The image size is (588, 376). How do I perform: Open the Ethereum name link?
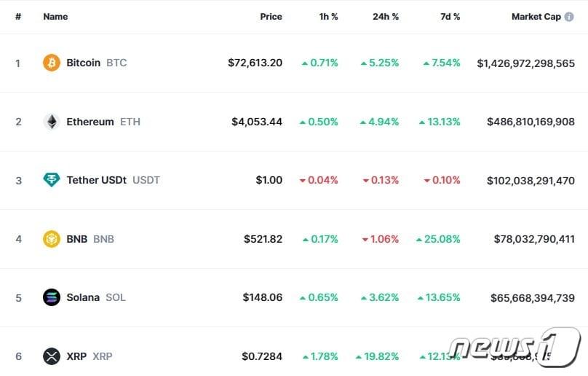tap(90, 122)
